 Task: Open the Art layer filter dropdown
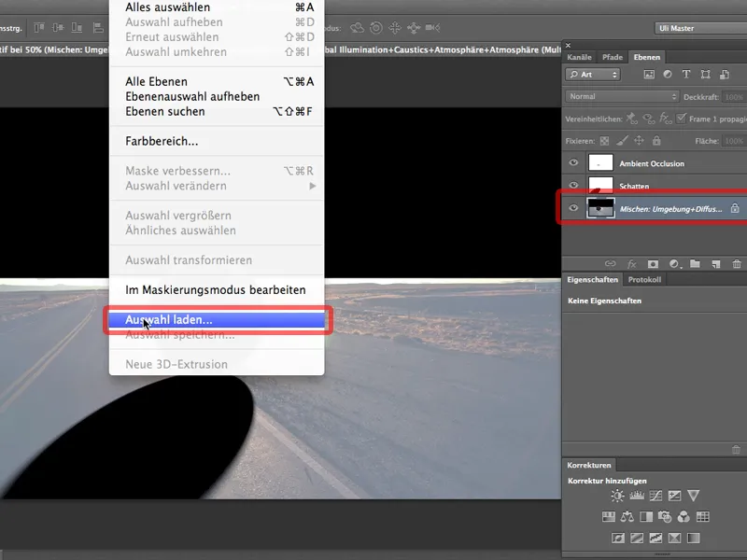tap(593, 75)
